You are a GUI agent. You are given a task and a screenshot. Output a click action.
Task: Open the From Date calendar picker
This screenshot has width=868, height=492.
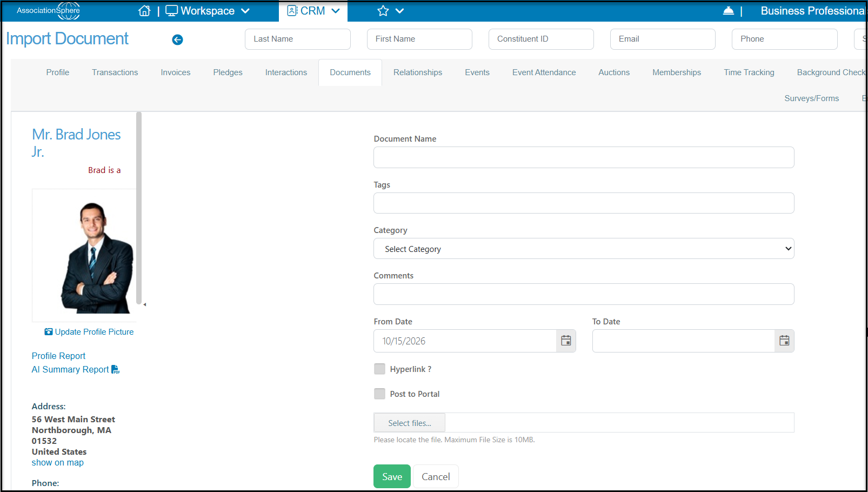[x=566, y=341]
